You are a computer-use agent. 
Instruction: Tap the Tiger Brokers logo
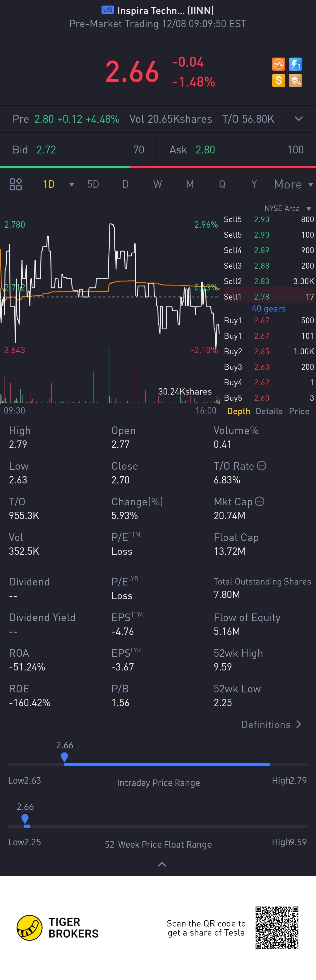point(29,927)
